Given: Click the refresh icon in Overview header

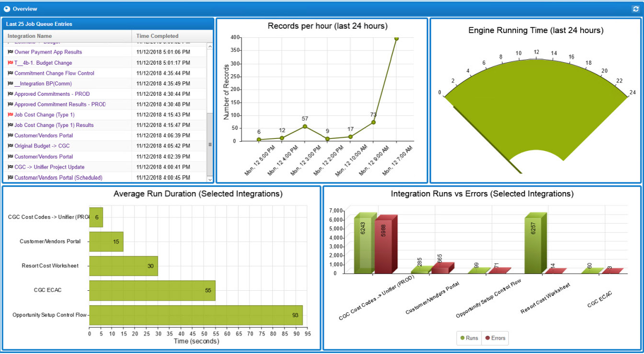Looking at the screenshot, I should 635,9.
